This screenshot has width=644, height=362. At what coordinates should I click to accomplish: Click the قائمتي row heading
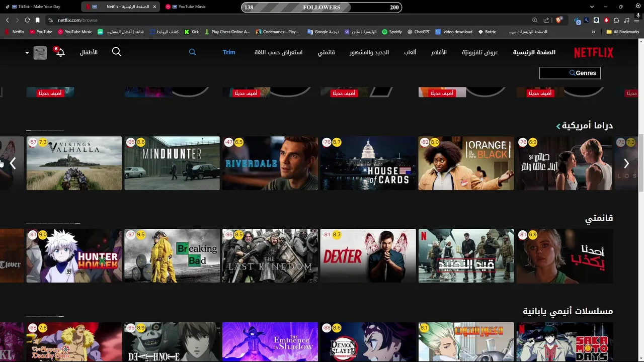click(599, 218)
